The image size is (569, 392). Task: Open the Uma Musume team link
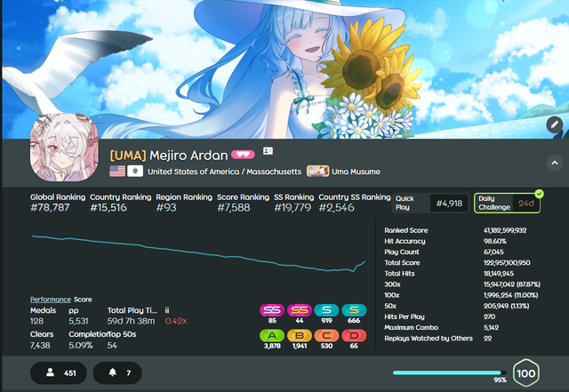point(356,172)
